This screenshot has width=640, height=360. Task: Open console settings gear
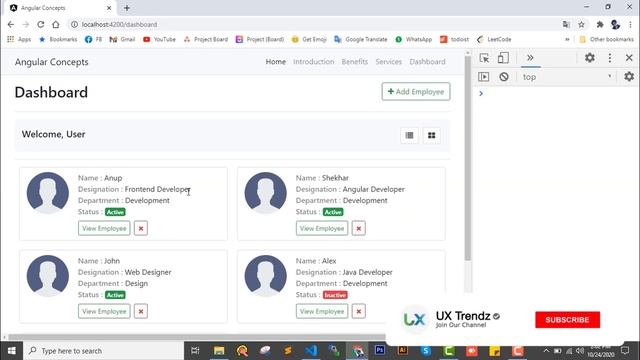pos(629,77)
